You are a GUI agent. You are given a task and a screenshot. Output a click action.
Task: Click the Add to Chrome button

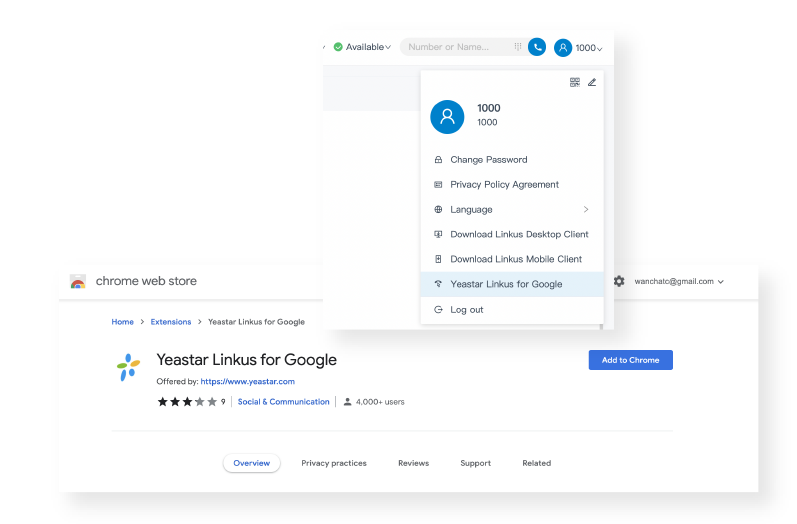click(x=630, y=360)
